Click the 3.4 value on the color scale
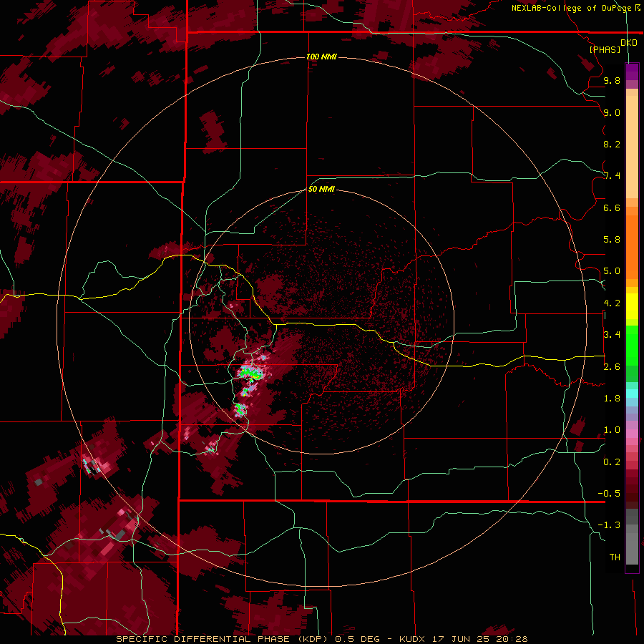Screen dimensions: 644x644 click(x=612, y=335)
